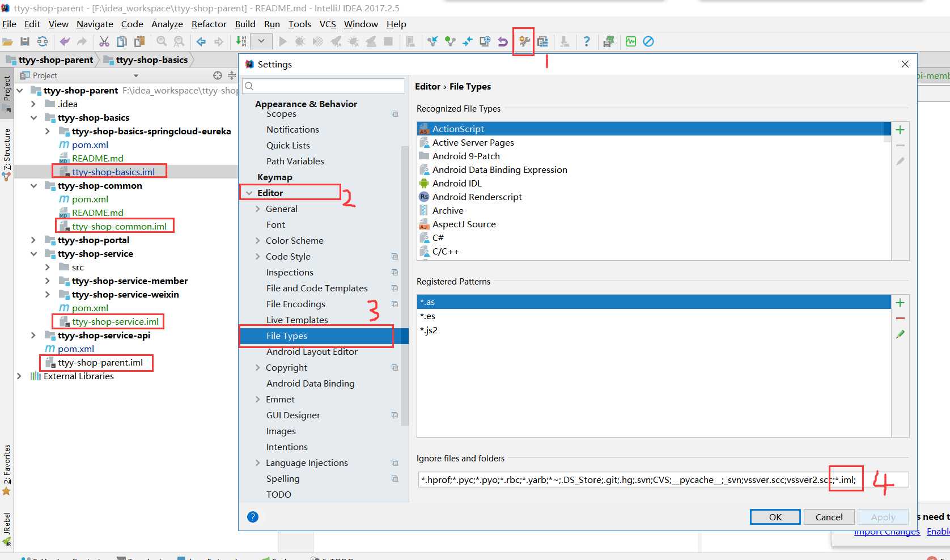Open the Build menu
This screenshot has height=560, width=950.
click(x=245, y=24)
